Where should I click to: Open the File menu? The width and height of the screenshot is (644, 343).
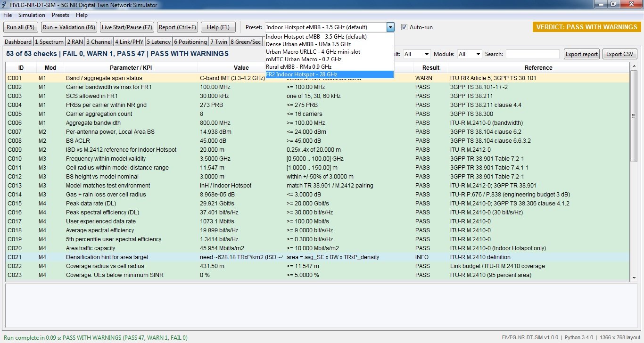[7, 15]
